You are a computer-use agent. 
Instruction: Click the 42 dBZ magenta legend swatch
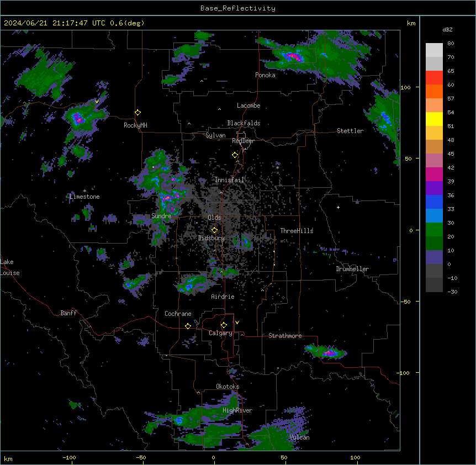click(x=434, y=174)
